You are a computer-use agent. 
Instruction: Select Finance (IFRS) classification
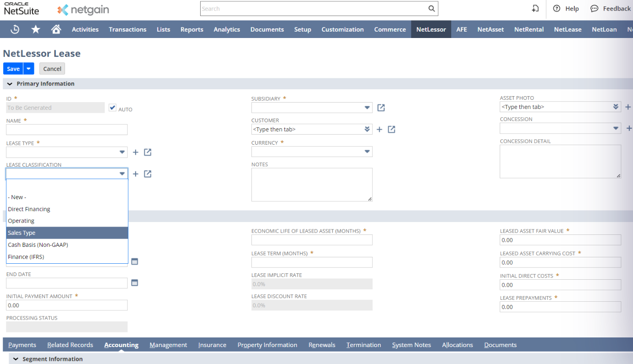click(67, 257)
